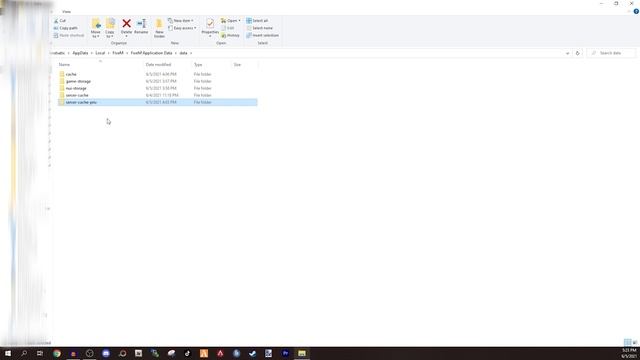The image size is (640, 360).
Task: Open the Explorer help icon
Action: [x=636, y=11]
